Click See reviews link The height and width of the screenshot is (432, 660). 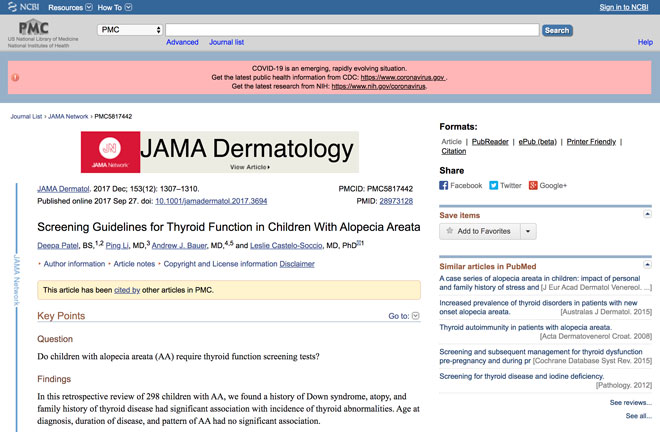tap(630, 403)
